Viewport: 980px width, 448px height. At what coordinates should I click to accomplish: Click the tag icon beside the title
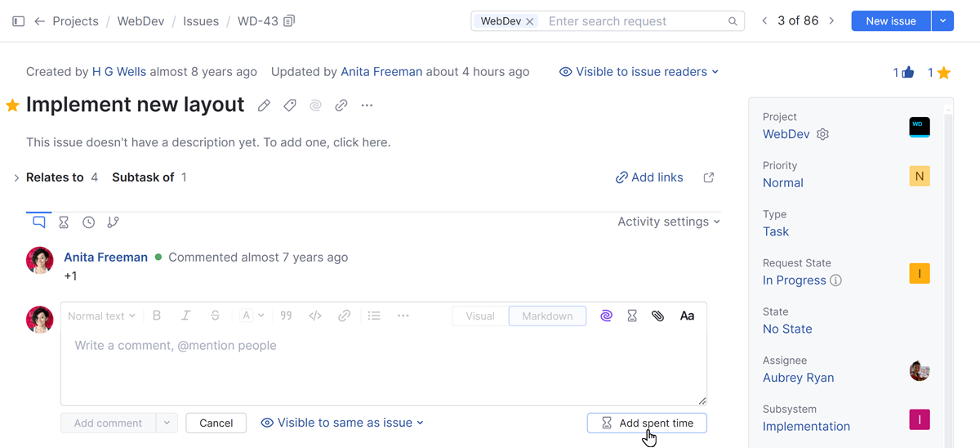290,105
